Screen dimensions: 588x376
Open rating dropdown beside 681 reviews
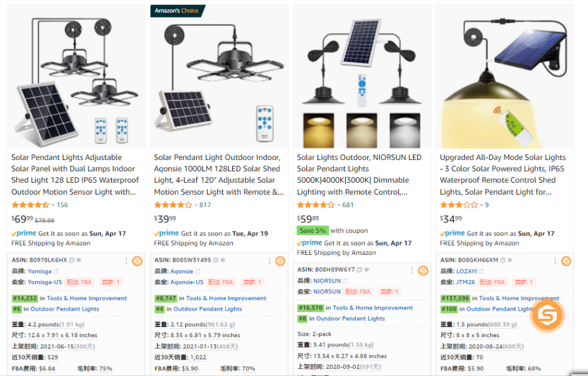point(339,205)
